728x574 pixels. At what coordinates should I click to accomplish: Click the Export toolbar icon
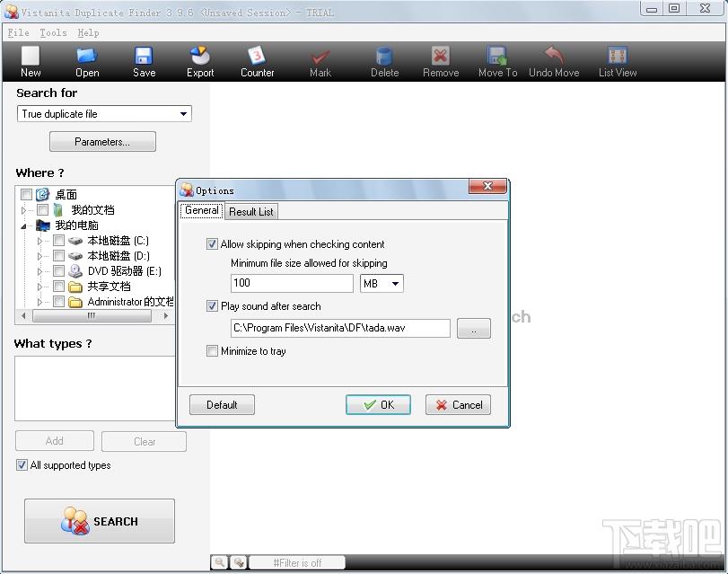click(200, 56)
